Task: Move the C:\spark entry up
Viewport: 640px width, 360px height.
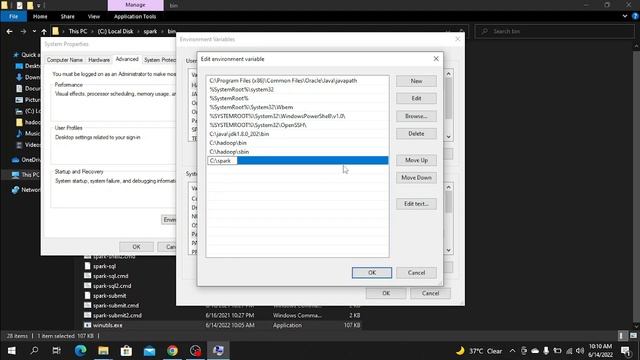Action: (x=416, y=160)
